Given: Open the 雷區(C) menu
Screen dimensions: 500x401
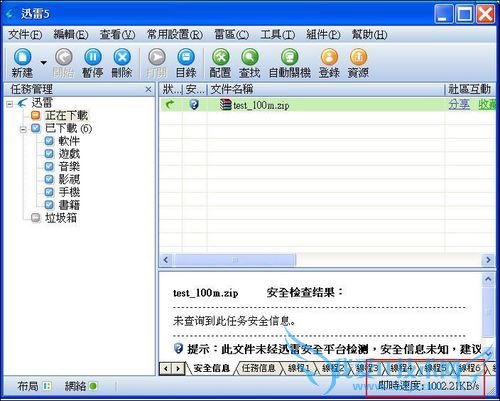Looking at the screenshot, I should click(x=231, y=34).
